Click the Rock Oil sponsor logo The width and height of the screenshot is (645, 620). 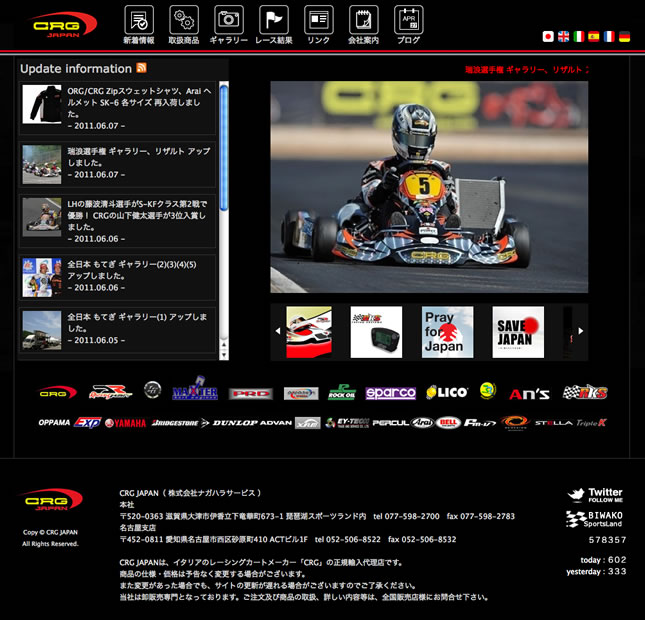(x=342, y=392)
